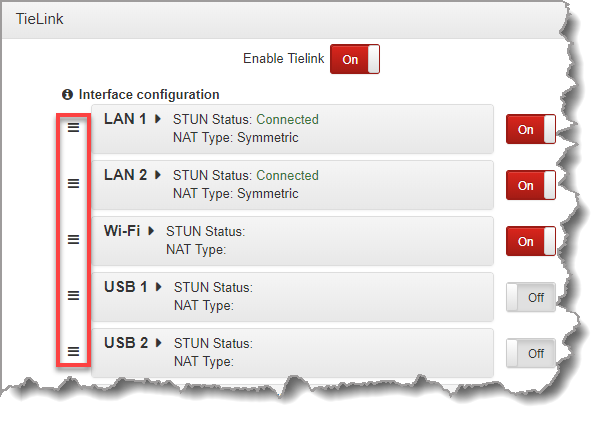Expand the USB 2 details arrow
Viewport: 611px width, 427px height.
tap(158, 343)
